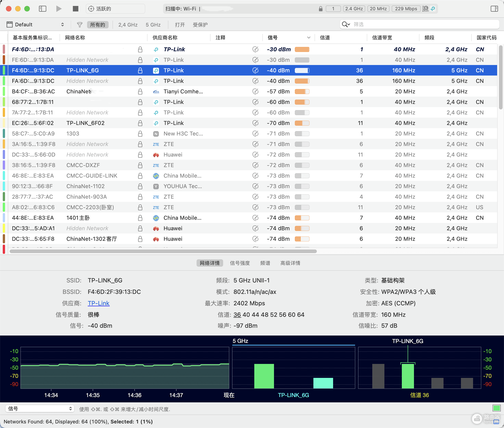
Task: Switch to the 频谱 tab
Action: click(x=265, y=263)
